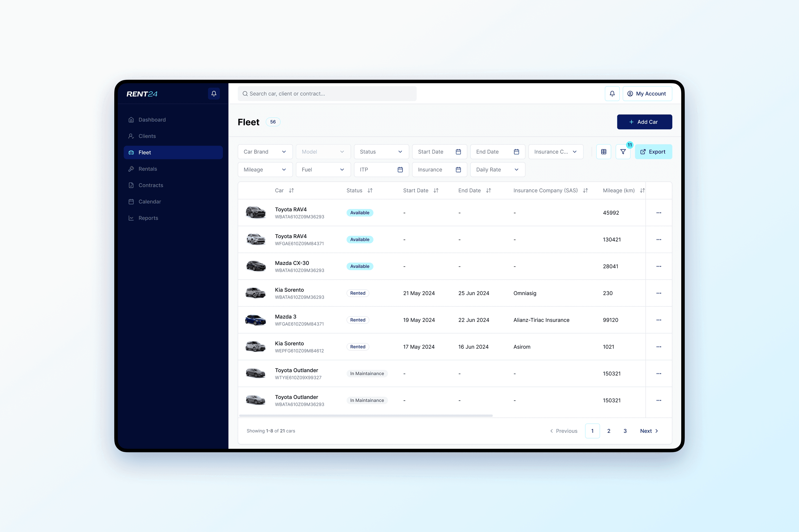Open the table columns view icon
This screenshot has height=532, width=799.
coord(603,152)
